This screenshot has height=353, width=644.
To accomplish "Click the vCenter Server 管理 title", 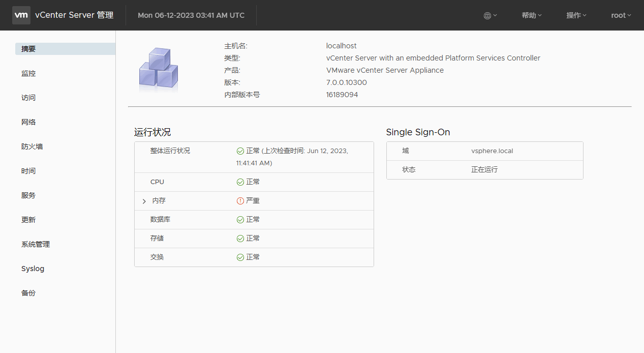I will point(74,15).
